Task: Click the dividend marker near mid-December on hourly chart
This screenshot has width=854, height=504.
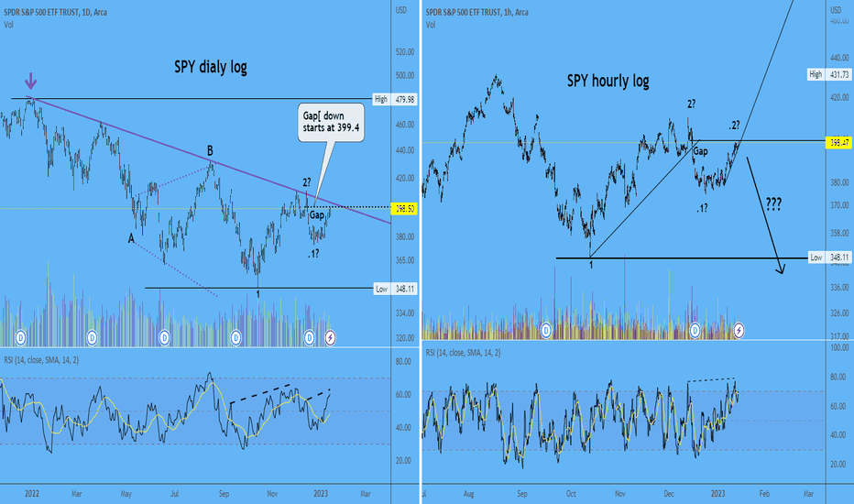Action: pos(695,330)
